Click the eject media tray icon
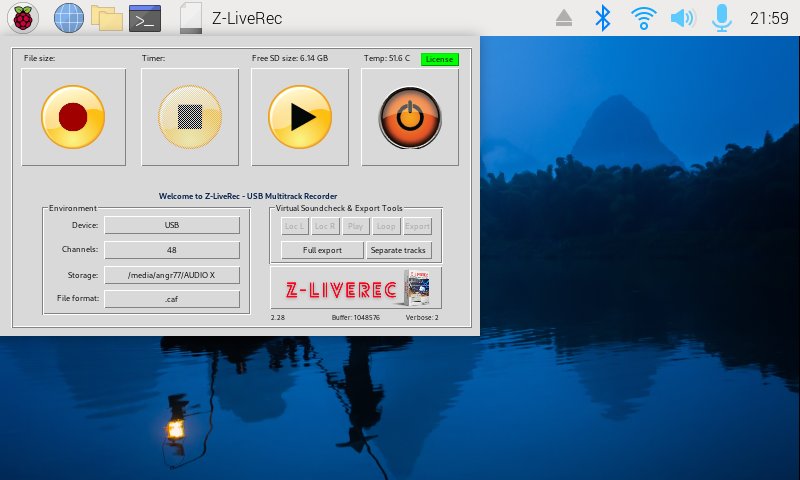Image resolution: width=800 pixels, height=480 pixels. pos(564,18)
